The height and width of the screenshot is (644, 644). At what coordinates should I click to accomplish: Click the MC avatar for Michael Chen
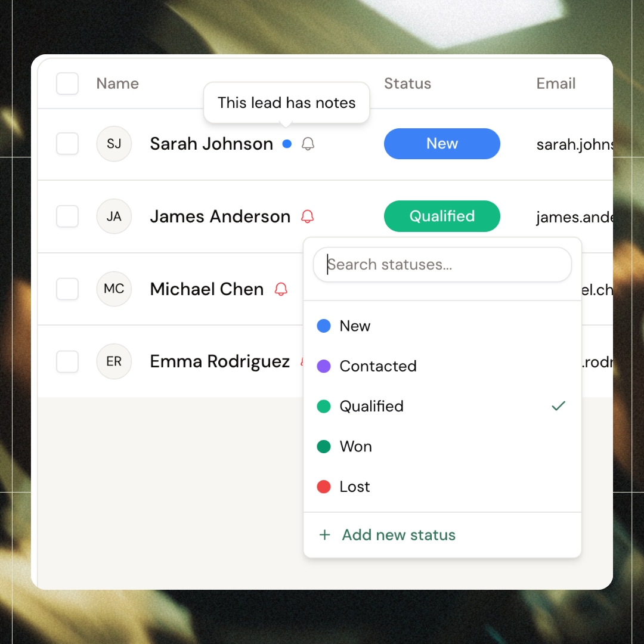point(114,289)
